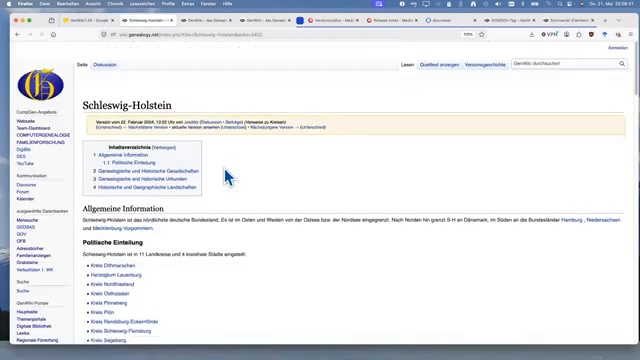
Task: Click aktuelle Version ansehen link
Action: (x=195, y=127)
